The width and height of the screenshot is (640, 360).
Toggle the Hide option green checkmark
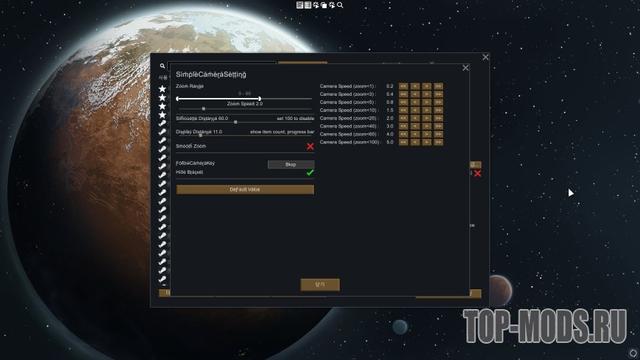310,173
